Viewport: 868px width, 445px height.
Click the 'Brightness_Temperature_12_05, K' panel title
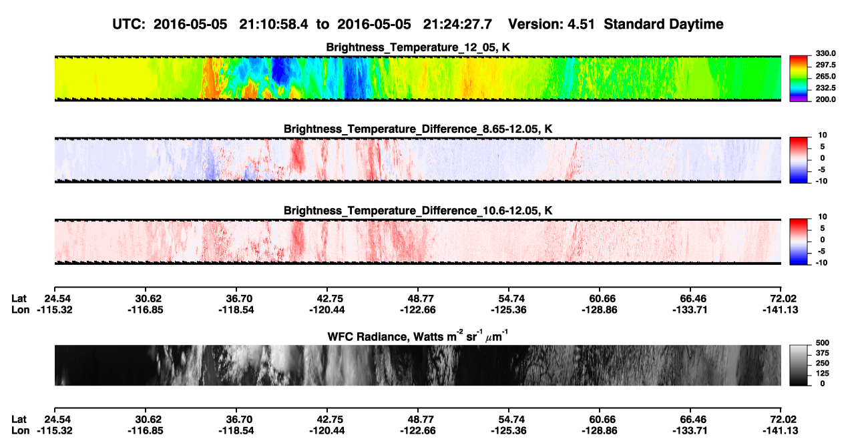[x=418, y=47]
